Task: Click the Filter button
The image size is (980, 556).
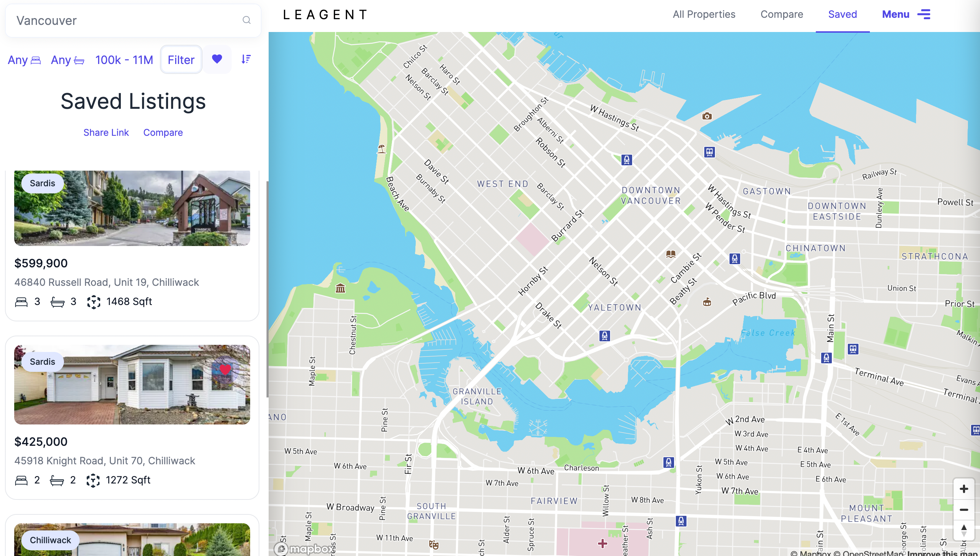Action: (181, 60)
